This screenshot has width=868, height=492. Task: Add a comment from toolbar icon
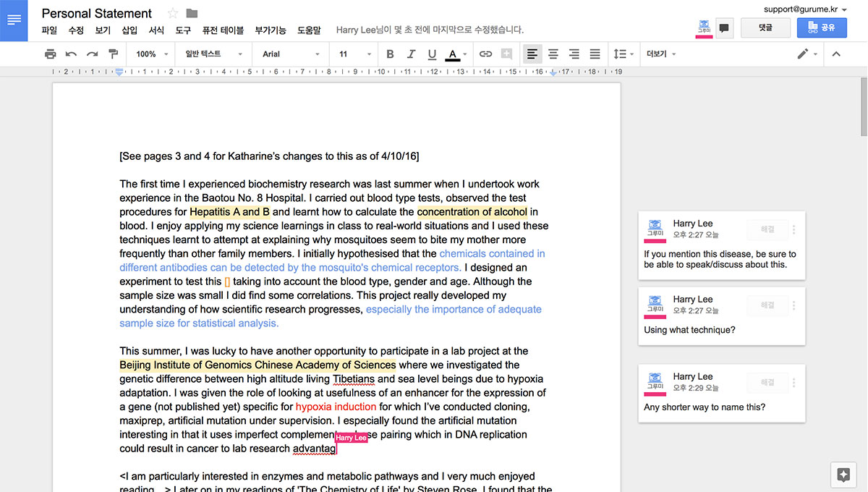[x=506, y=54]
